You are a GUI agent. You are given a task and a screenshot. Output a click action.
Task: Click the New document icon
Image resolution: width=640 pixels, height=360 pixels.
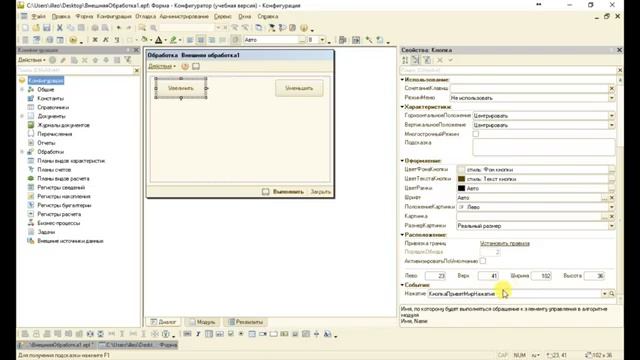(25, 28)
